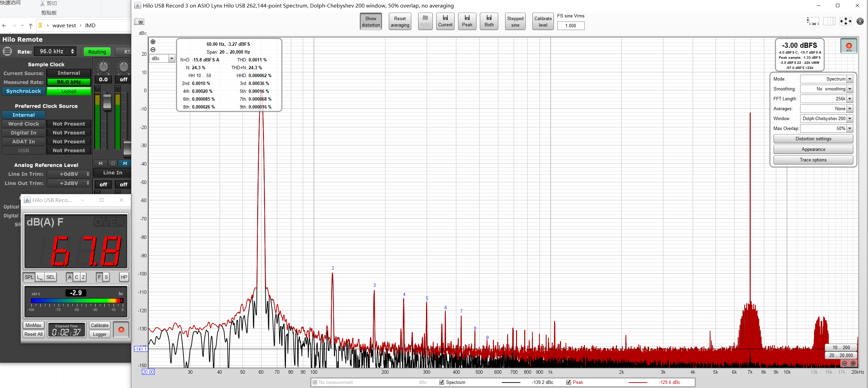This screenshot has width=868, height=388.
Task: Change the Rate 96.0 kHz selector
Action: tap(56, 52)
